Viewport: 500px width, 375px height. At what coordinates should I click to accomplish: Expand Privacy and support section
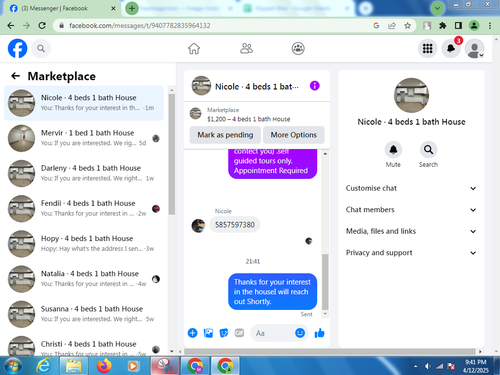pyautogui.click(x=411, y=253)
